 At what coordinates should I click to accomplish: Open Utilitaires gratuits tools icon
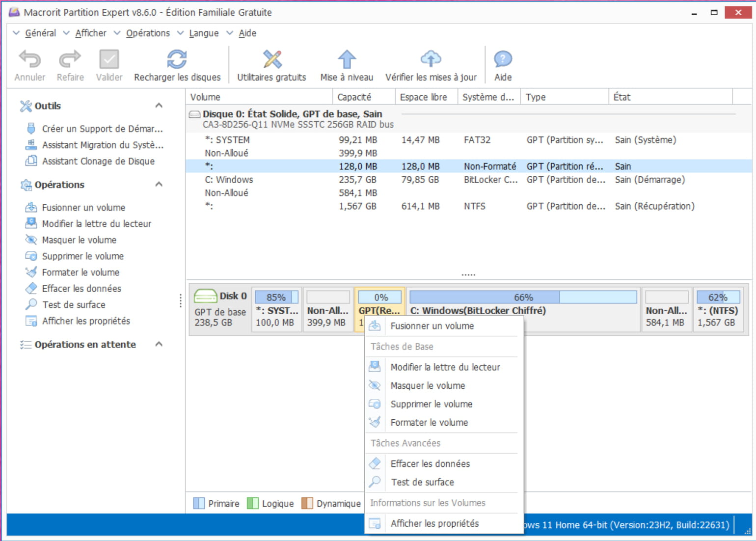pyautogui.click(x=272, y=59)
